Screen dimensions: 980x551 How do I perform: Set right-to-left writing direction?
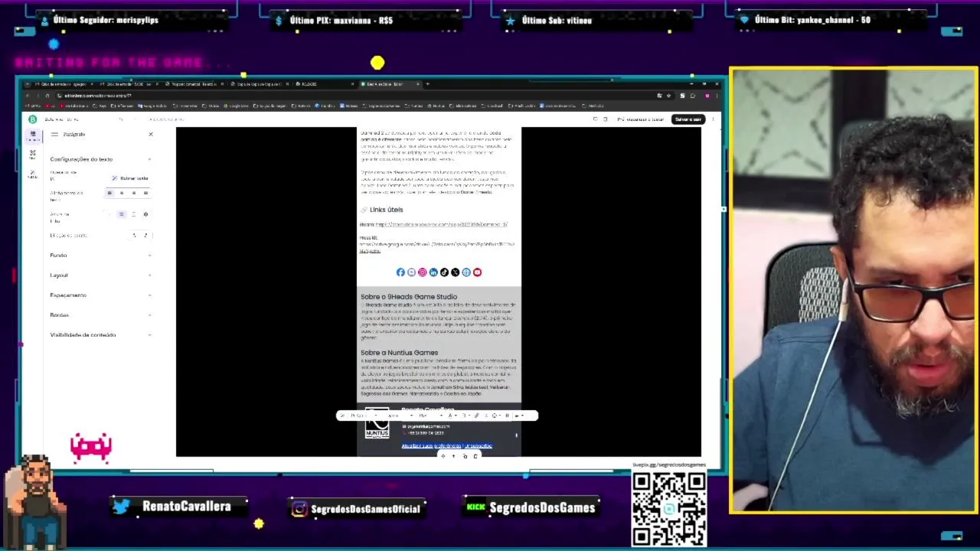(x=145, y=236)
